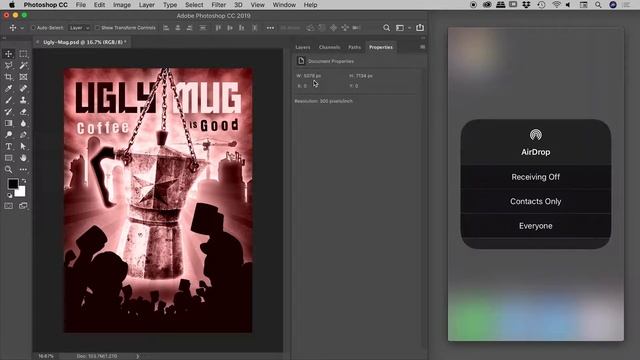Open the Apple menu
This screenshot has width=640, height=360.
click(12, 5)
